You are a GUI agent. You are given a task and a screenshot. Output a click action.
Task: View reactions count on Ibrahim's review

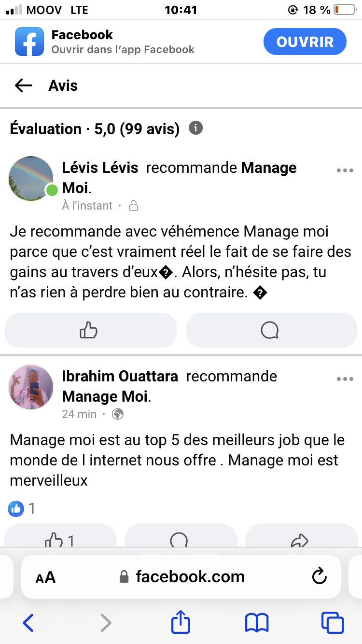pos(22,508)
